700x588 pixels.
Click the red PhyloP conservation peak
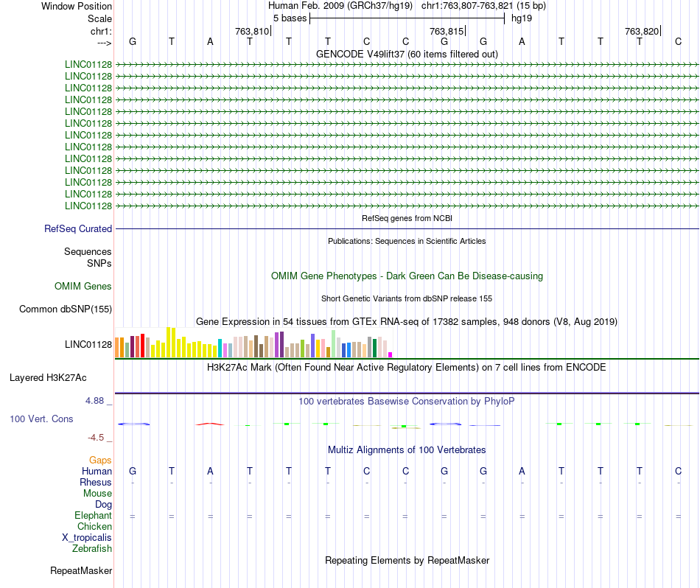coord(210,424)
